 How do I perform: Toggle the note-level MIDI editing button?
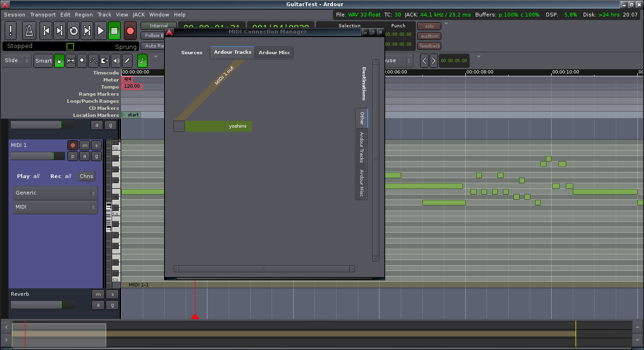(142, 61)
